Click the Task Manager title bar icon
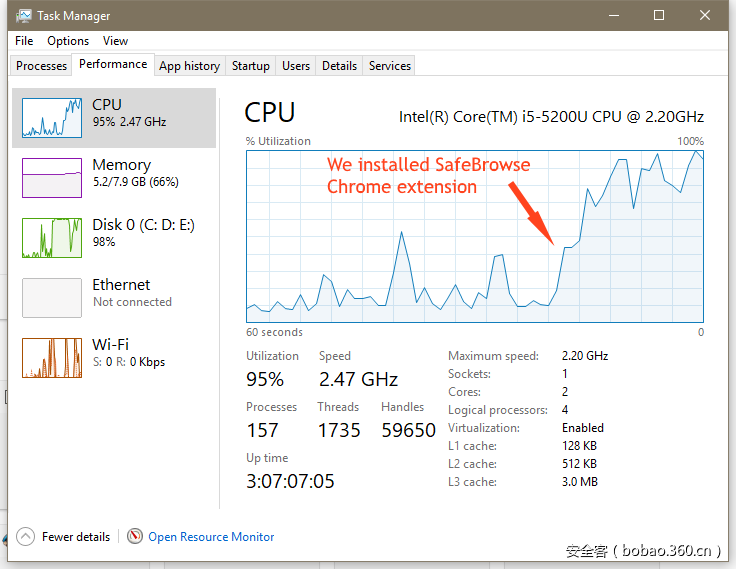Image resolution: width=736 pixels, height=569 pixels. coord(23,16)
